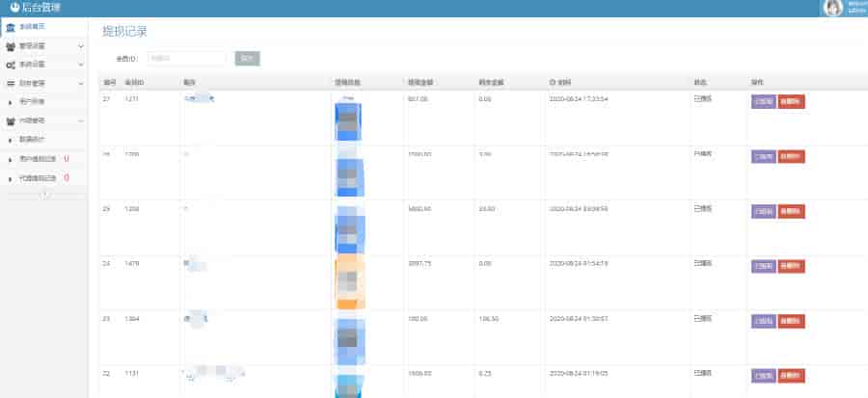868x398 pixels.
Task: Click the users icon on second sidebar item
Action: click(10, 45)
